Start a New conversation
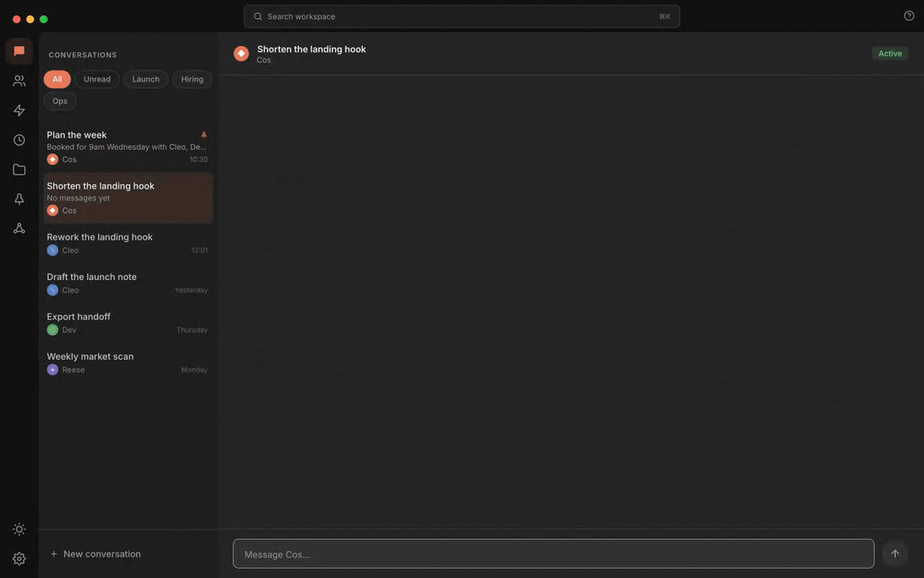Image resolution: width=924 pixels, height=578 pixels. point(96,554)
